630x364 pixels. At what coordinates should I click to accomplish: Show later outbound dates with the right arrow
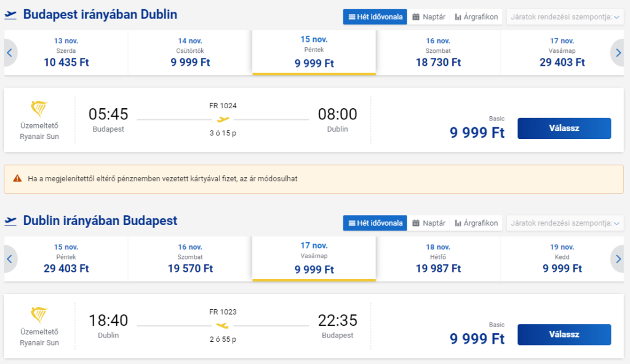[x=618, y=53]
